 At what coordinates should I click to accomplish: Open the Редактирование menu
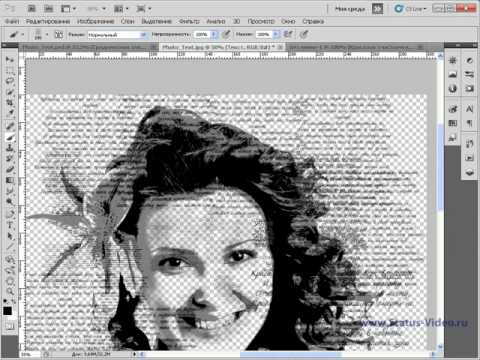pyautogui.click(x=48, y=21)
